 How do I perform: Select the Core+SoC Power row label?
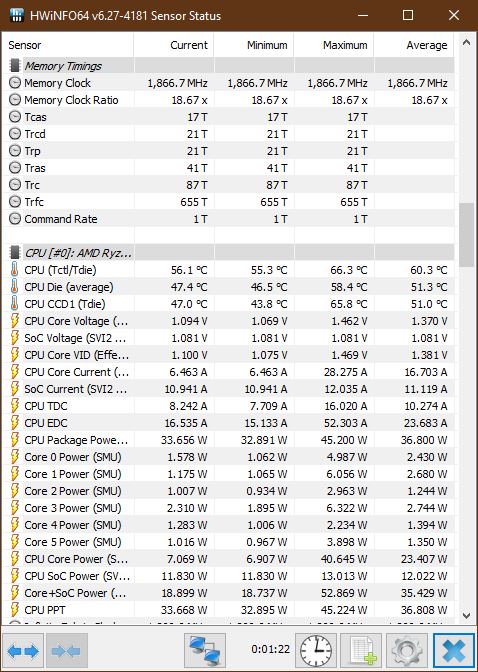[x=75, y=593]
